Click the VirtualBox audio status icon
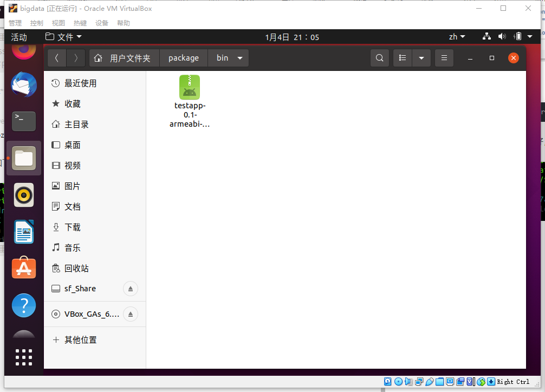Image resolution: width=545 pixels, height=392 pixels. point(408,382)
